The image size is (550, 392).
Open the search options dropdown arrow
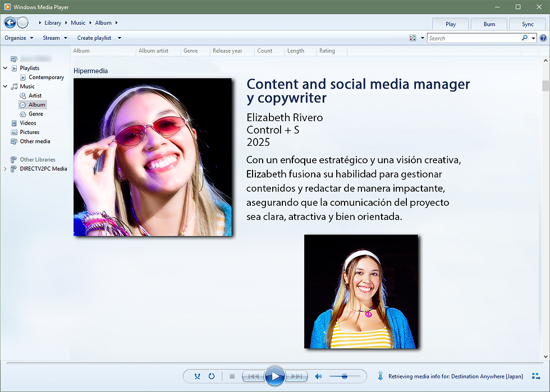(534, 38)
